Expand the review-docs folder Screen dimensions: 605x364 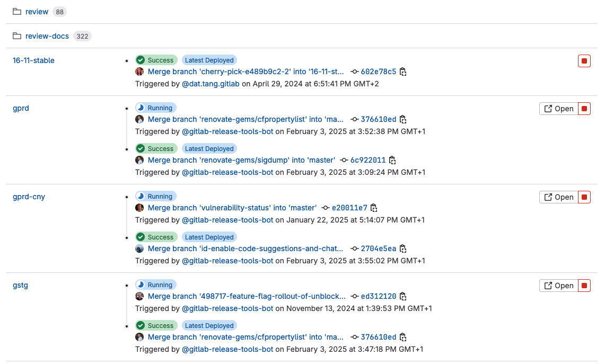tap(47, 36)
